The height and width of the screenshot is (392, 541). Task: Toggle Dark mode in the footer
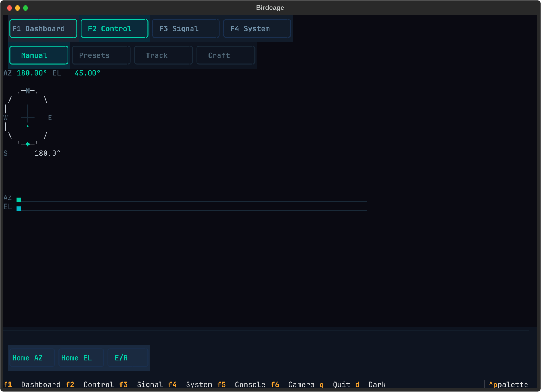(377, 385)
